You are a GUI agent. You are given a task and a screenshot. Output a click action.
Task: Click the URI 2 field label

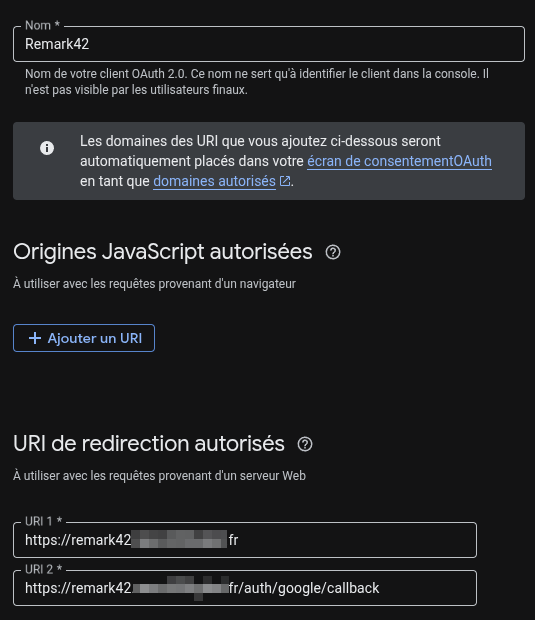(x=43, y=569)
